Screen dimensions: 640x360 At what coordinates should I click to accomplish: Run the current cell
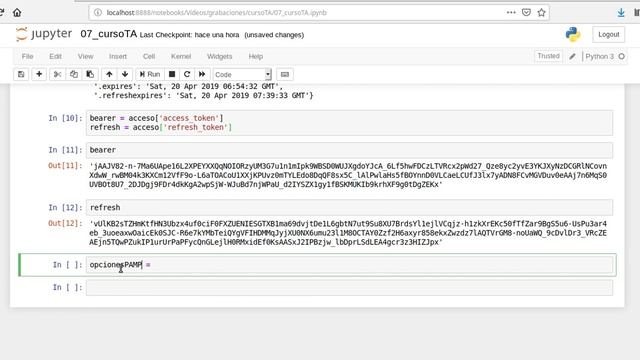coord(150,74)
